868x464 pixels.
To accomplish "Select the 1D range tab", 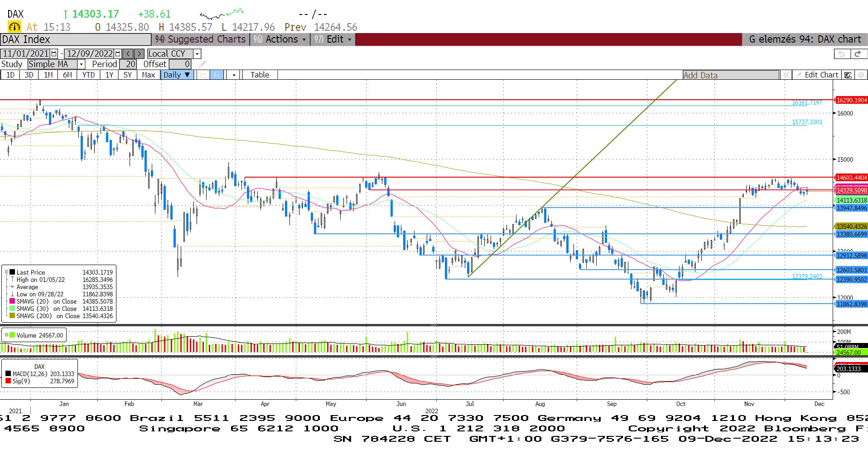I will click(x=10, y=75).
